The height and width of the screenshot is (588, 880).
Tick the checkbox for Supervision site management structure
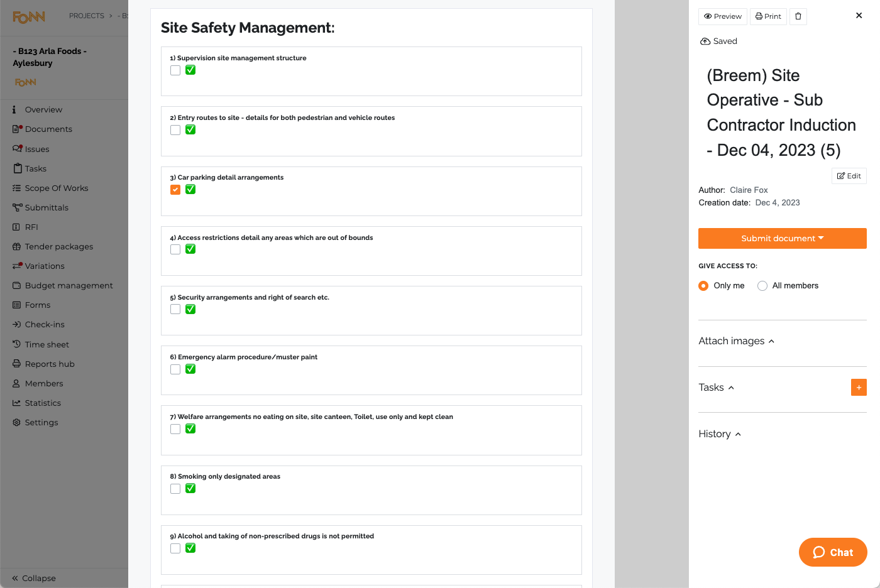point(175,70)
